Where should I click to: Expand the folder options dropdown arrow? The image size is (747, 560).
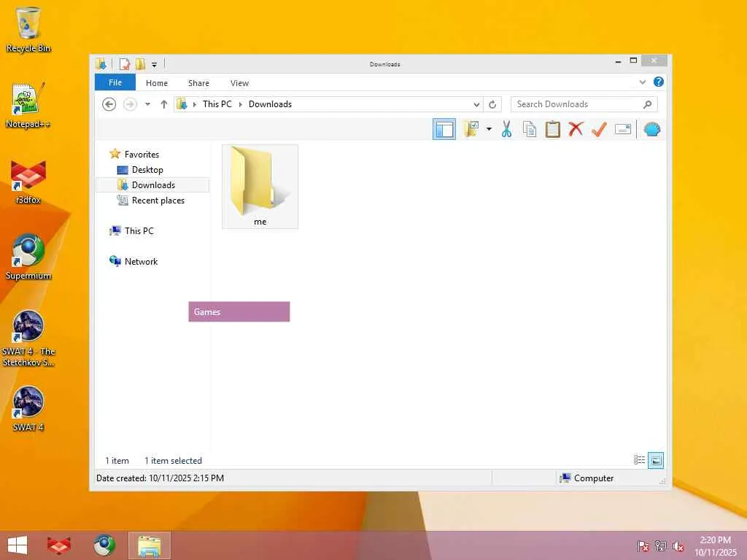(489, 129)
